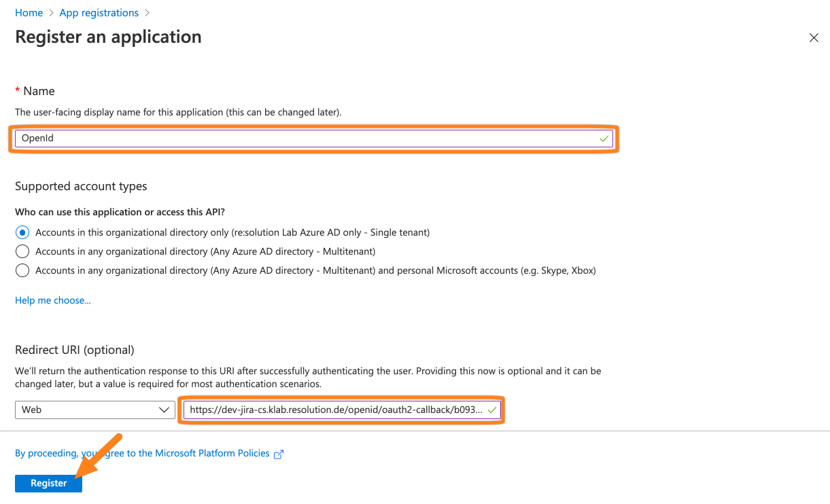This screenshot has width=830, height=504.
Task: Click the green validation checkmark in Name field
Action: 603,138
